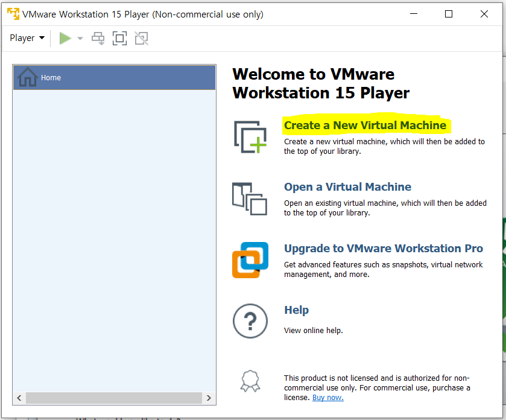Click Send Ctrl+Alt+Del toolbar icon
Screen dimensions: 506x420
pyautogui.click(x=98, y=39)
